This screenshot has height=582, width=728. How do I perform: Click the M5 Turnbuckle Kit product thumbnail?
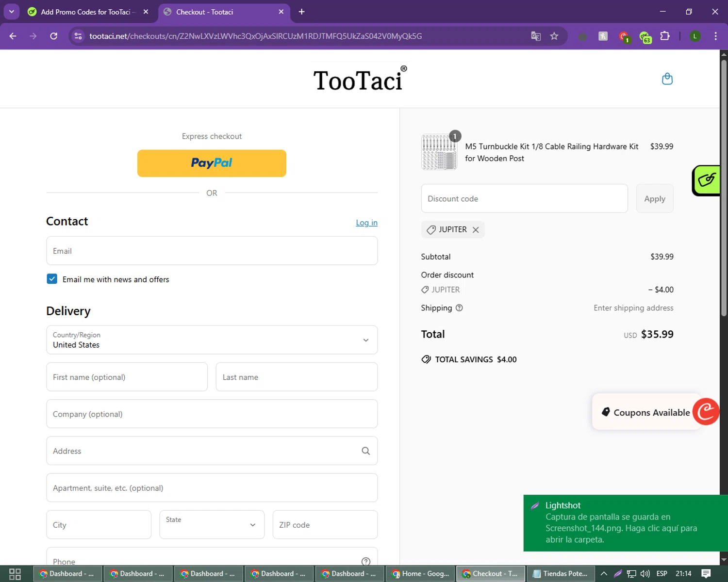click(439, 152)
